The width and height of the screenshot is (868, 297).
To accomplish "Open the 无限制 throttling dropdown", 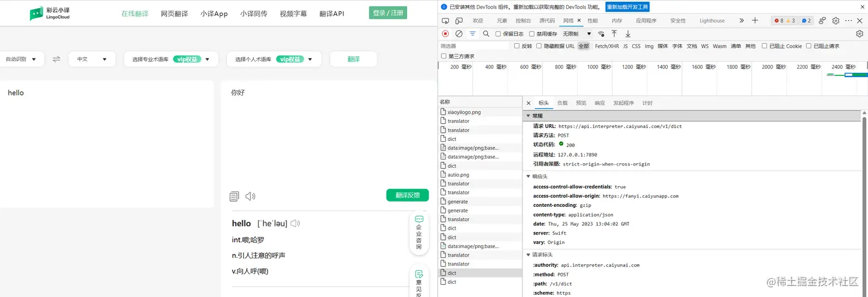I will (x=577, y=34).
